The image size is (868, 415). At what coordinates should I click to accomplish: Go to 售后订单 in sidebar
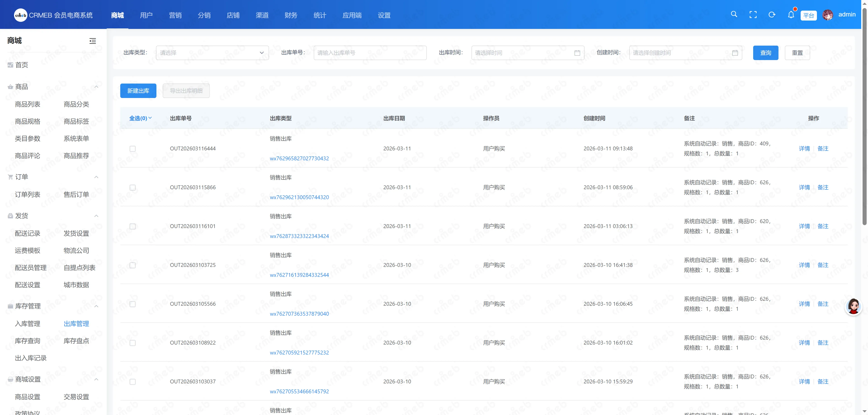pos(76,195)
